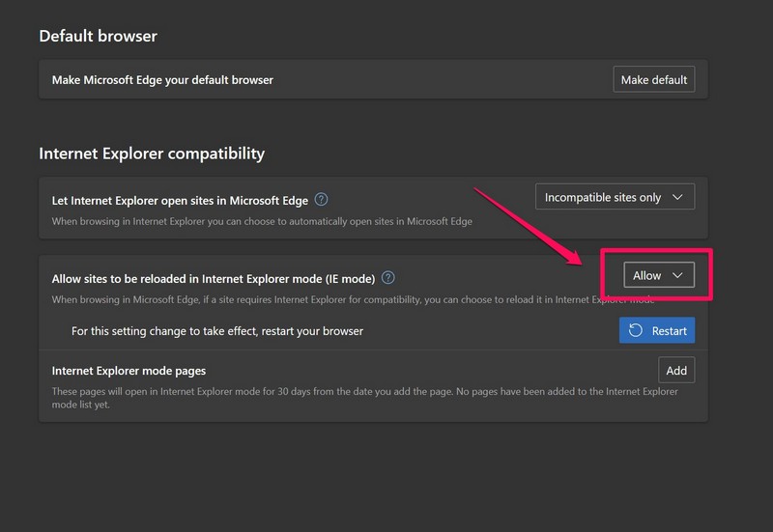Screen dimensions: 773x532
Task: Click Allow sites to be reloaded label
Action: (213, 279)
